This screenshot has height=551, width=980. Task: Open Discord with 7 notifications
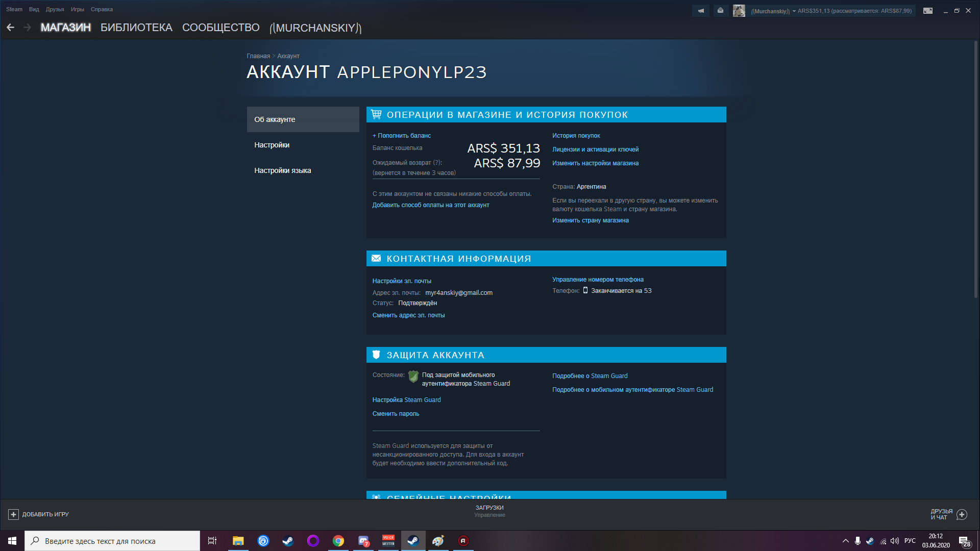click(x=363, y=541)
